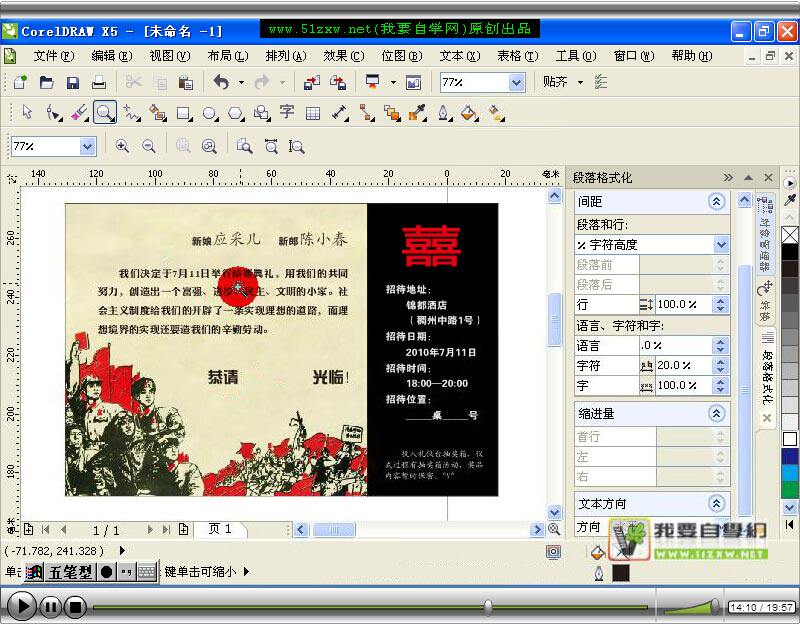Click the Save floppy icon

click(73, 82)
